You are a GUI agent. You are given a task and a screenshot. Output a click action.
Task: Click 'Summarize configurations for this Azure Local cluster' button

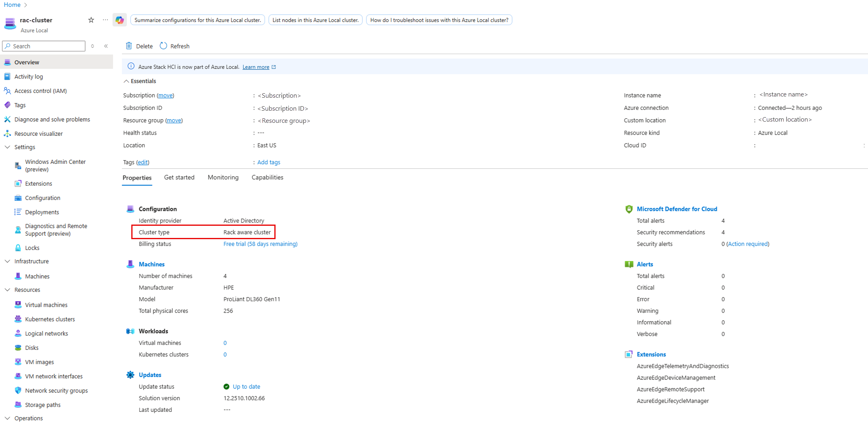click(x=198, y=20)
